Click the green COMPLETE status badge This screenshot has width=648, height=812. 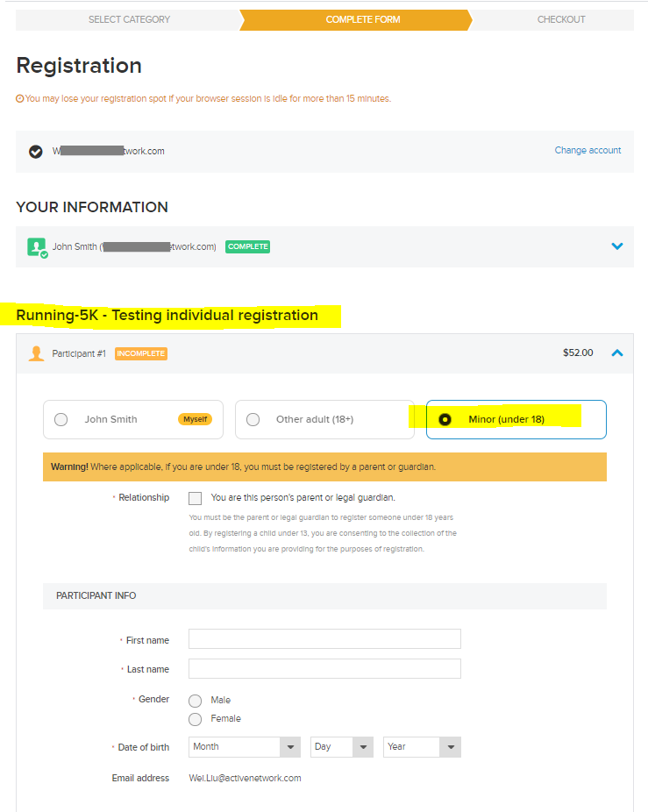coord(247,246)
